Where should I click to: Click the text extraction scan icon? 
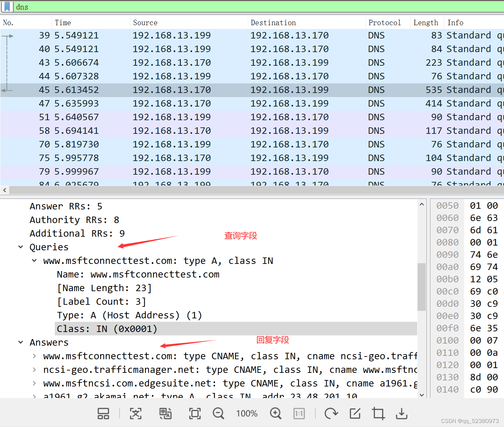tap(136, 414)
